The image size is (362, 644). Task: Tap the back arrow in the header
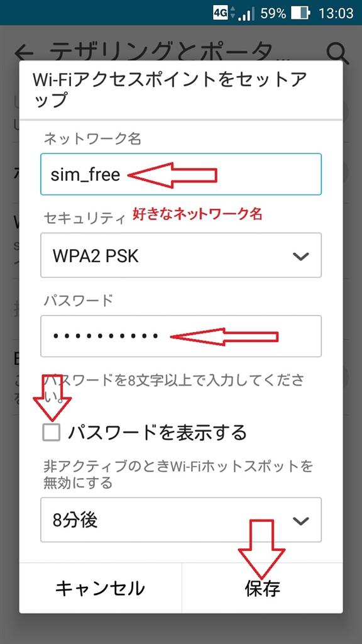click(x=23, y=52)
